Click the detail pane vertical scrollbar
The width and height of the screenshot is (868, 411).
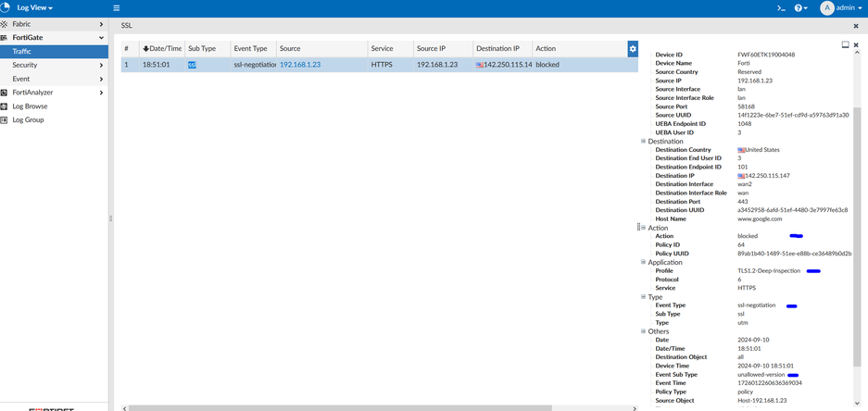pos(856,237)
